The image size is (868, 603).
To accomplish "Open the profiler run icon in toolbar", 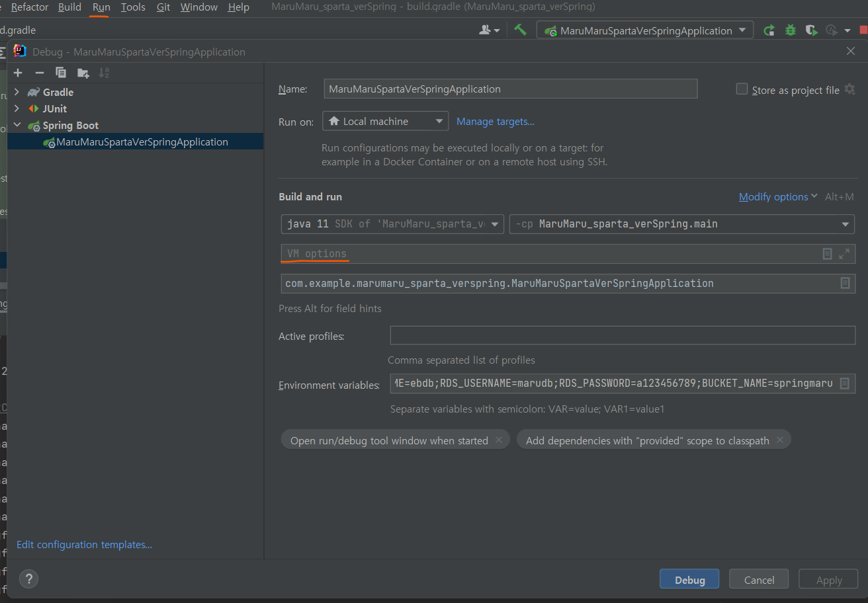I will (832, 30).
